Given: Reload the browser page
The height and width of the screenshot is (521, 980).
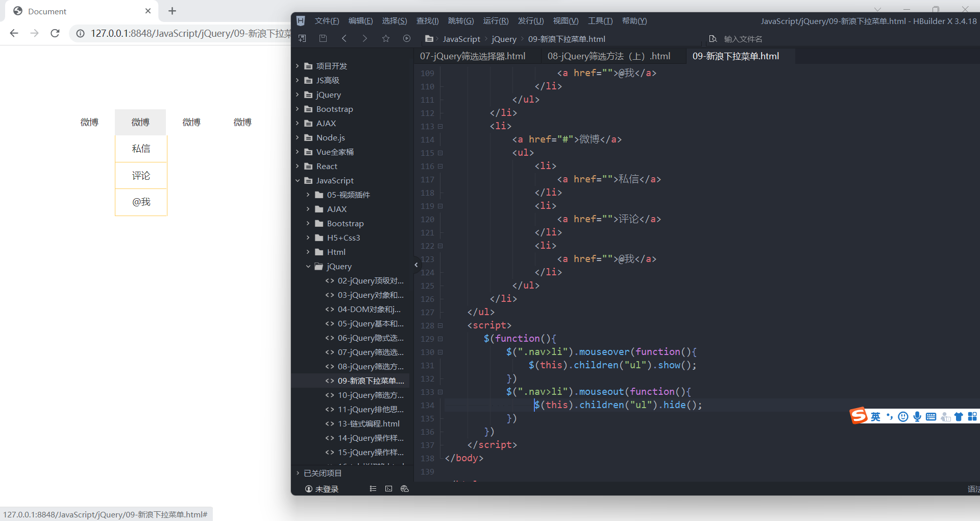Looking at the screenshot, I should (55, 33).
